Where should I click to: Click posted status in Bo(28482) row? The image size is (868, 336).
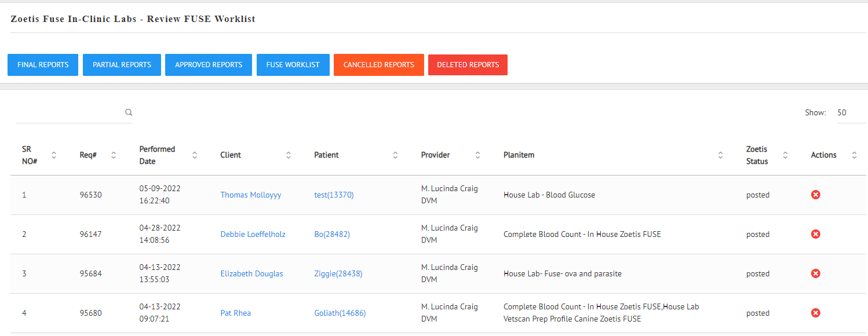(758, 234)
